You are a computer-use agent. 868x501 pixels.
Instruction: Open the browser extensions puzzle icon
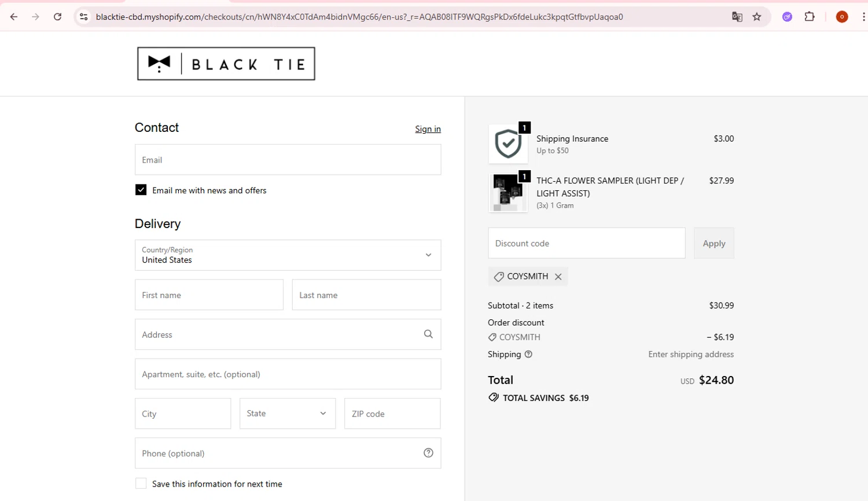[x=810, y=17]
